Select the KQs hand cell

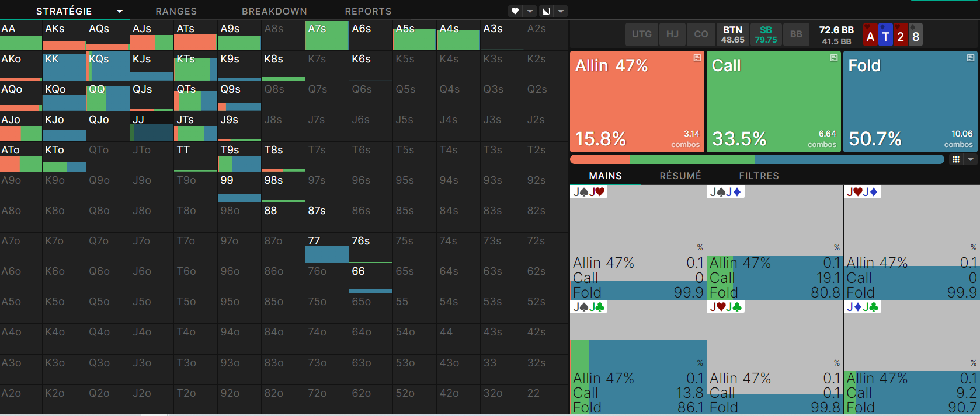pyautogui.click(x=108, y=66)
